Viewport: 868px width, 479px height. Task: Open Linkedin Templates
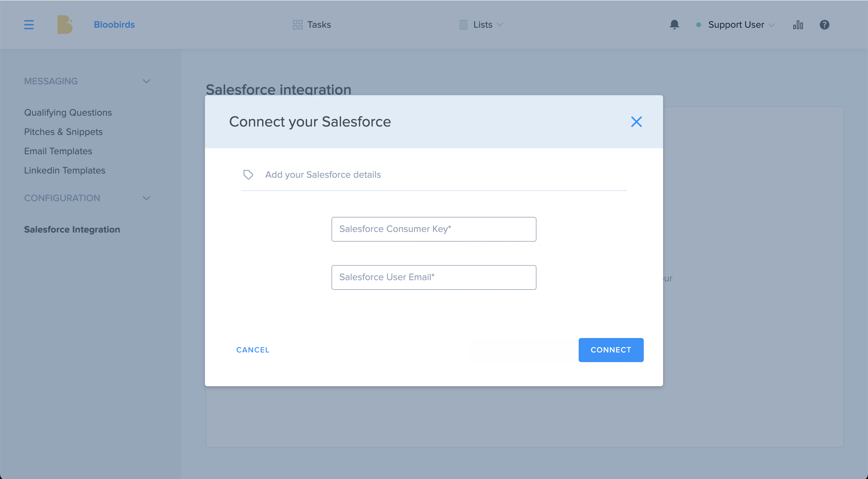[65, 171]
